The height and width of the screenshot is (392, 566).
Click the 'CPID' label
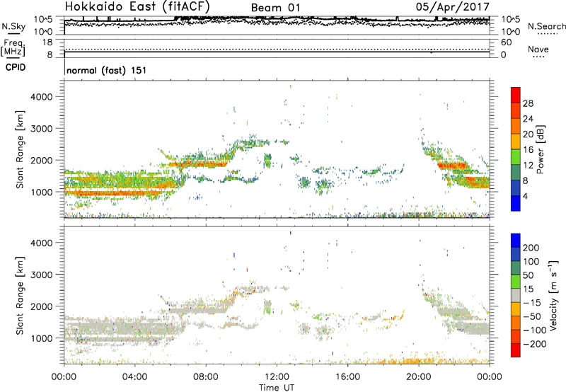coord(16,67)
